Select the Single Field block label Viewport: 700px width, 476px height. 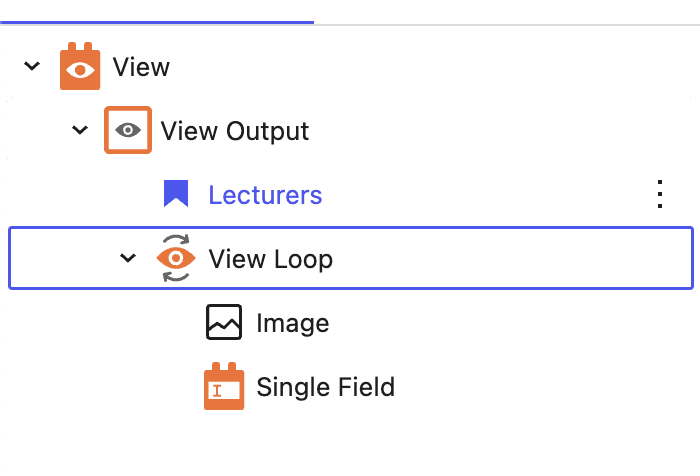326,387
